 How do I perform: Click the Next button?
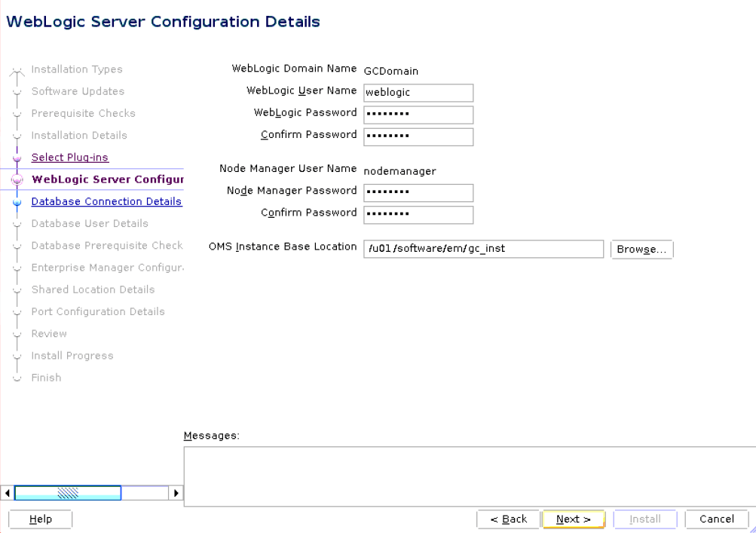click(574, 519)
